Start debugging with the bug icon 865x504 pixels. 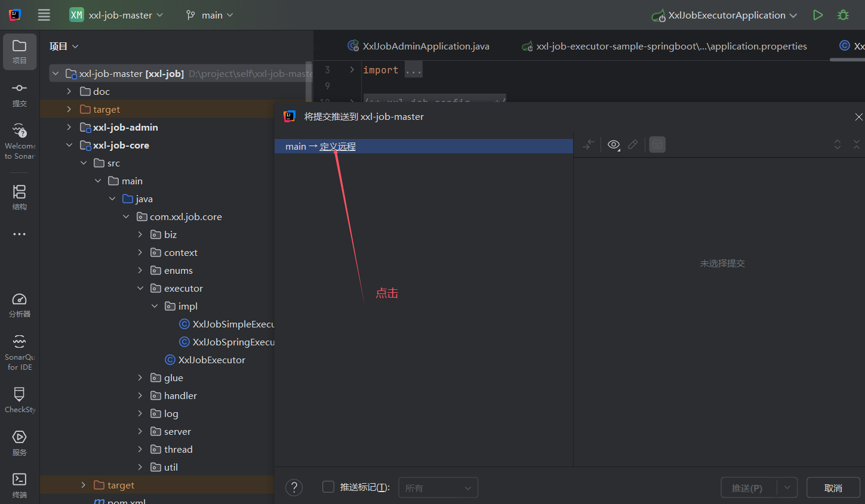[x=843, y=15]
